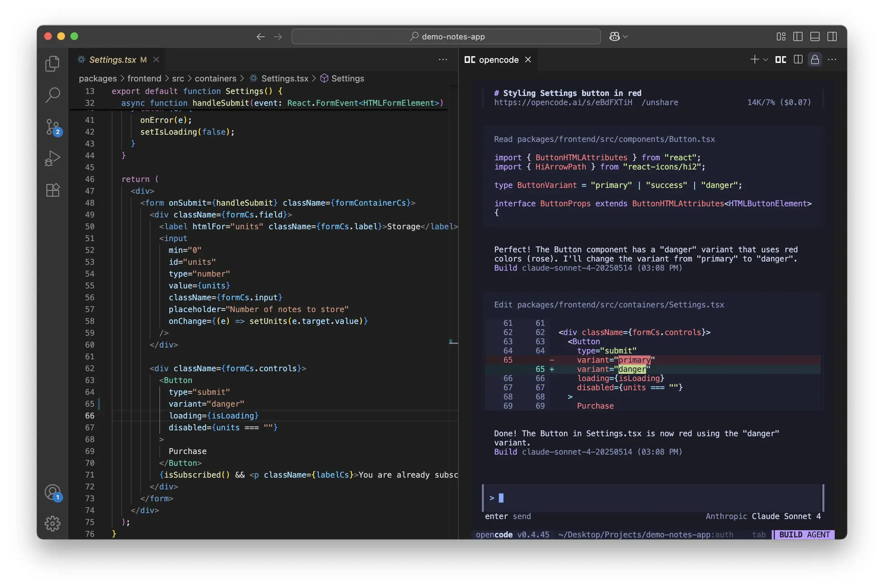Open the Explorer view in activity bar
The height and width of the screenshot is (588, 884).
[x=52, y=63]
